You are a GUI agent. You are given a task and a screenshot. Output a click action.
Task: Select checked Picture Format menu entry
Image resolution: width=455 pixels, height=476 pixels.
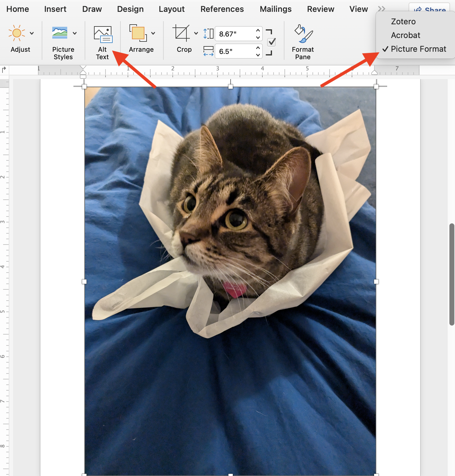click(x=418, y=49)
